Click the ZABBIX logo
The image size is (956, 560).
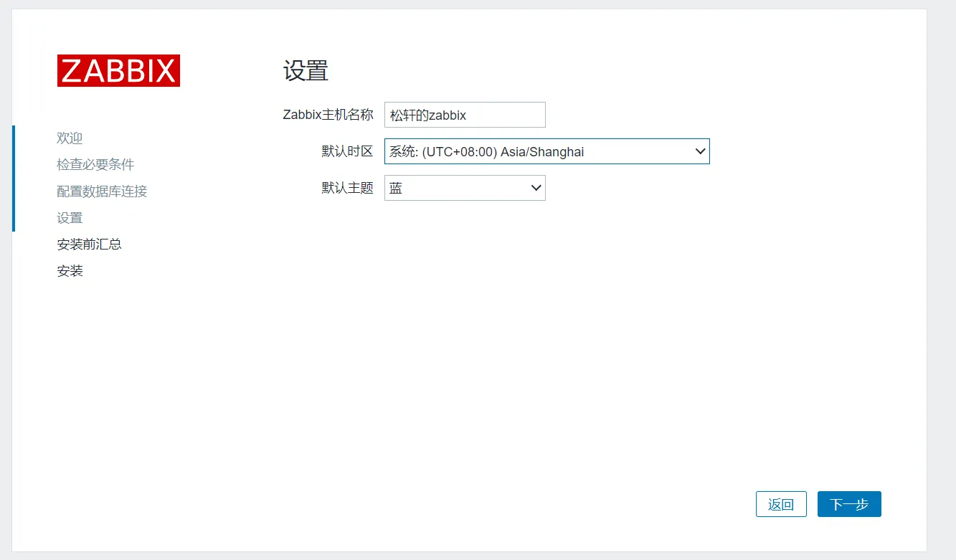118,70
